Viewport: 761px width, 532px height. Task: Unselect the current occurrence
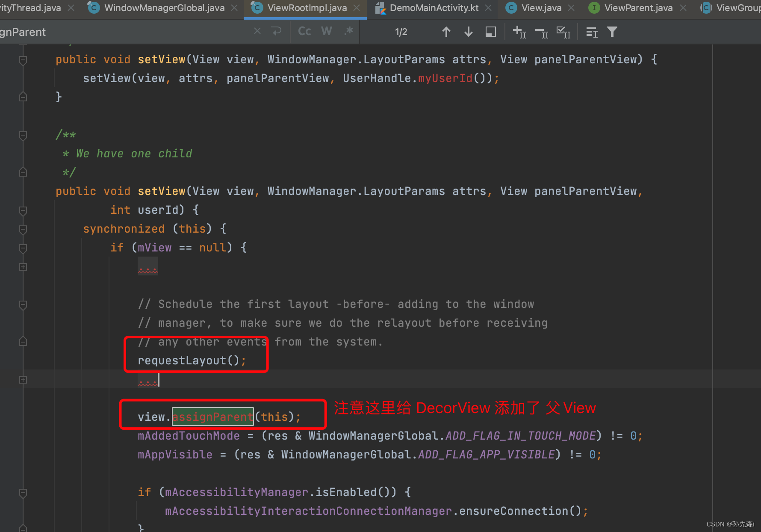[542, 33]
